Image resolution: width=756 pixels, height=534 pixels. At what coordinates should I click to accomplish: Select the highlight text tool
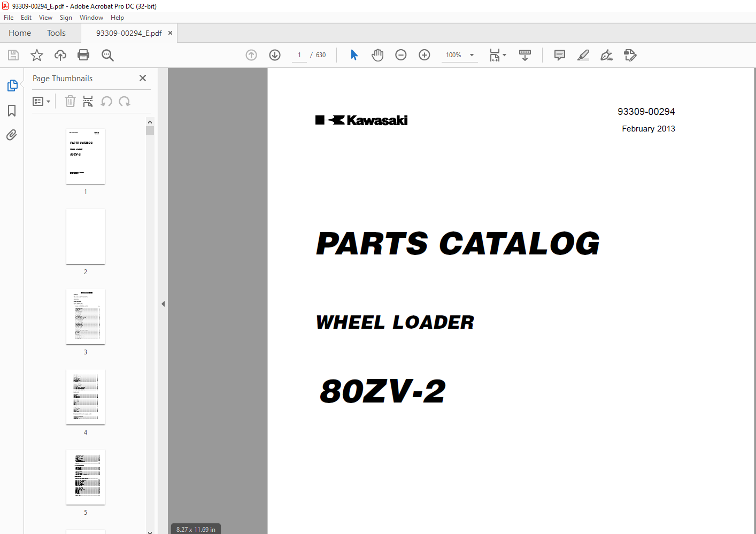click(x=583, y=55)
